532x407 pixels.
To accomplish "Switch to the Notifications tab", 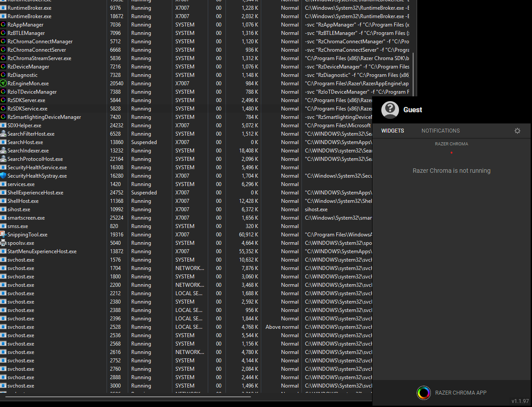I will click(441, 131).
